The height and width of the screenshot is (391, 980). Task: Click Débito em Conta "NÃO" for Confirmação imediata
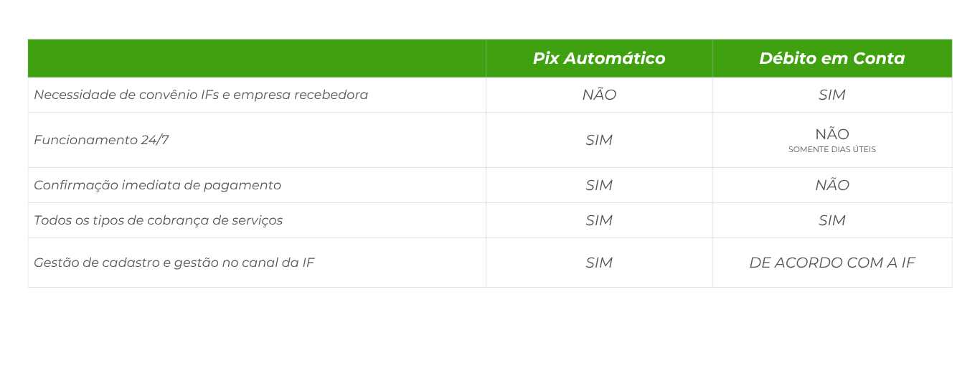(831, 185)
